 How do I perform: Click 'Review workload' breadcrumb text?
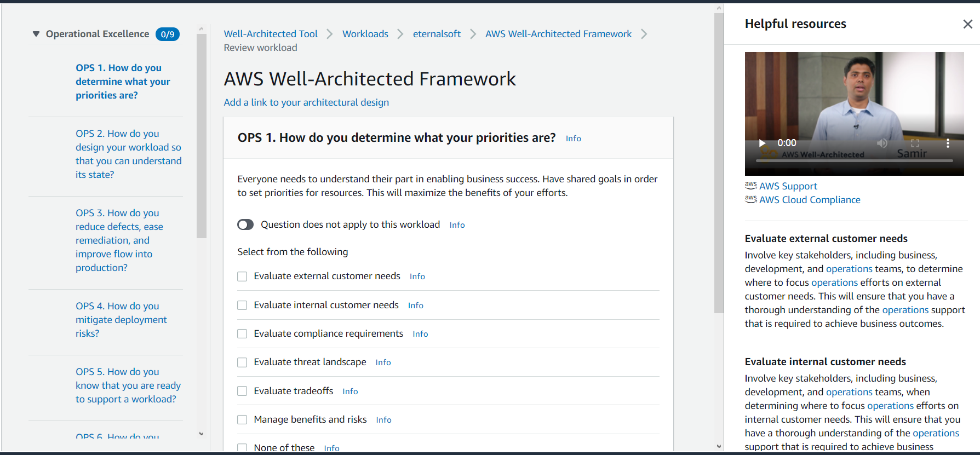(x=260, y=48)
